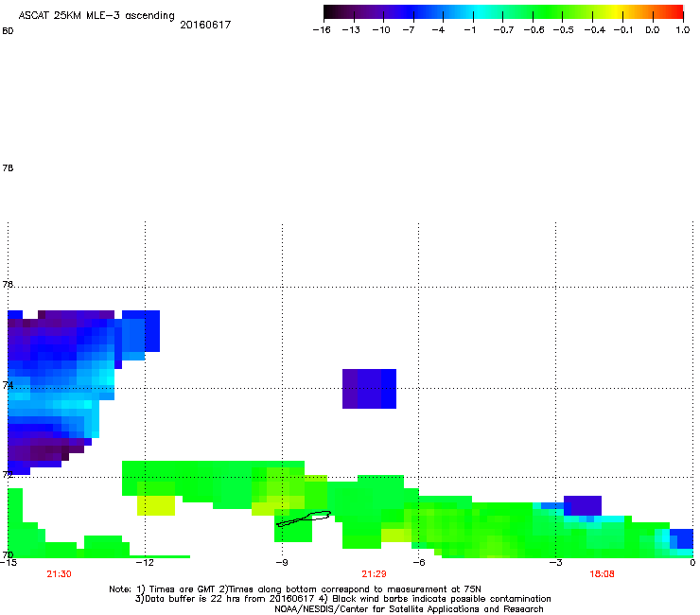
Task: Click the '-10' color bar label
Action: 381,30
